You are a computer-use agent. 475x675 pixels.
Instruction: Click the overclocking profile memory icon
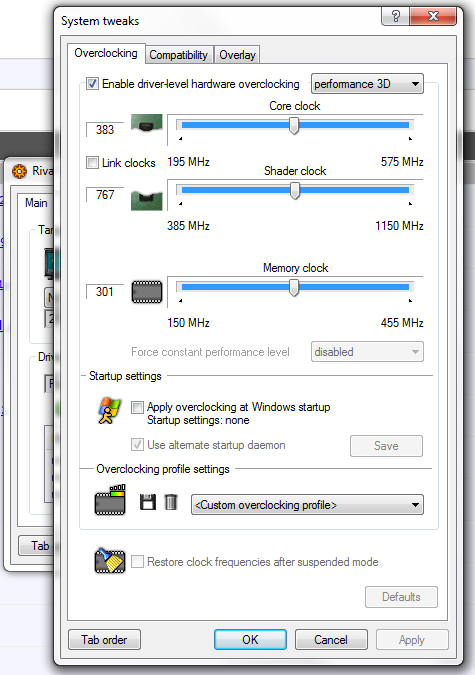click(x=110, y=500)
